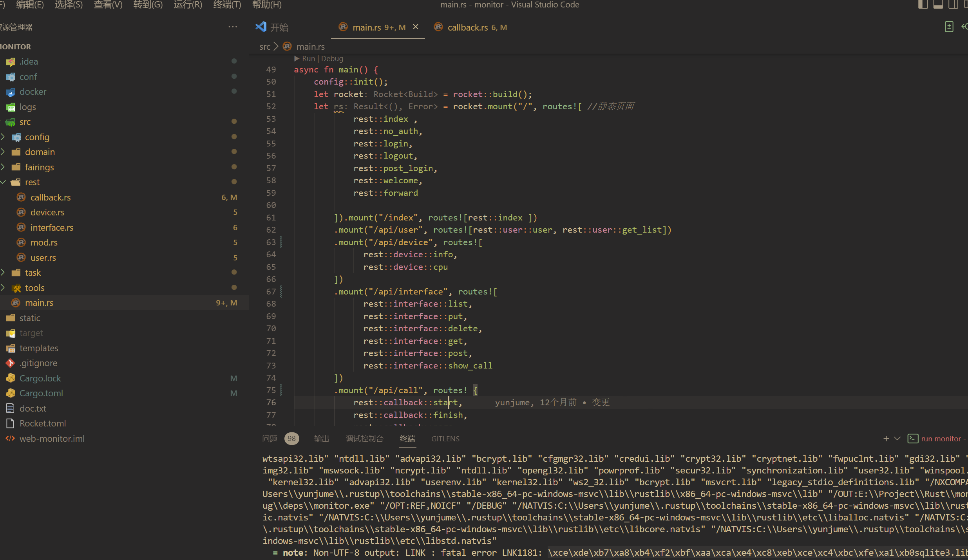This screenshot has height=560, width=968.
Task: Click main.rs in the breadcrumb
Action: (x=311, y=47)
